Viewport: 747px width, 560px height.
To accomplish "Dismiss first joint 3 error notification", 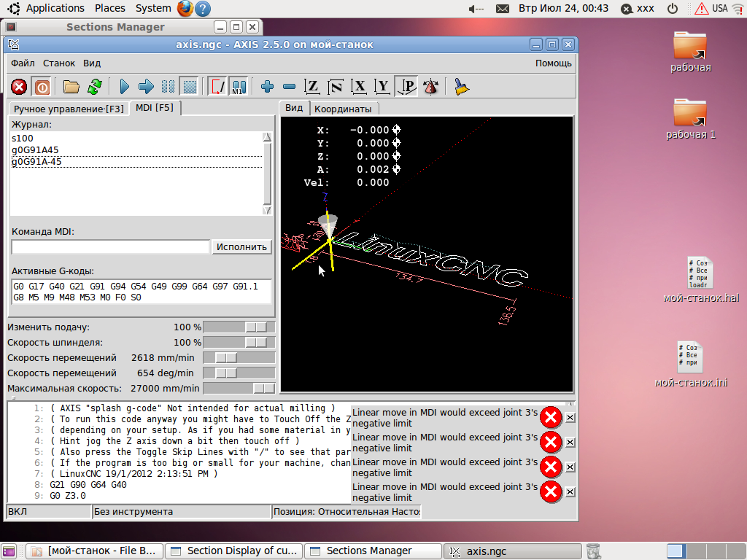I will tap(570, 418).
